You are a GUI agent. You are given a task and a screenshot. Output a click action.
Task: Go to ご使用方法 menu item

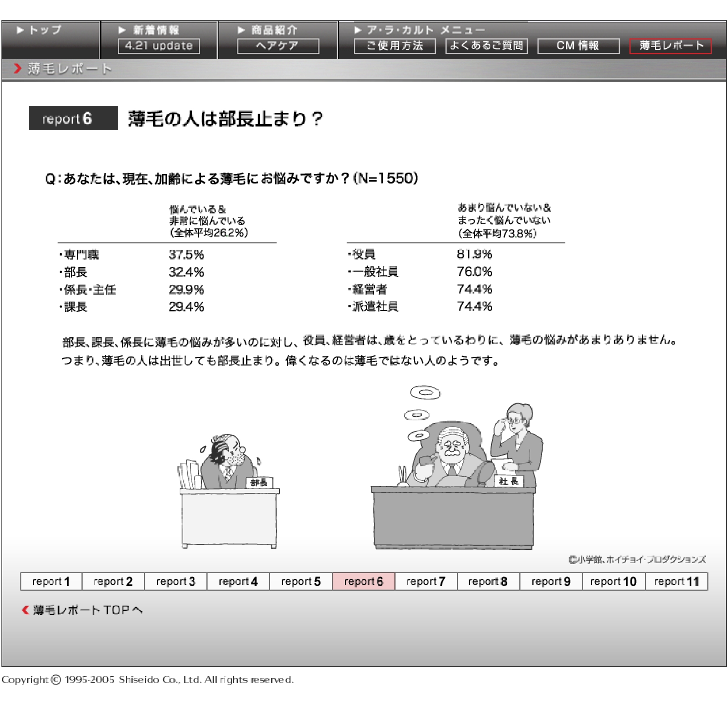coord(394,46)
